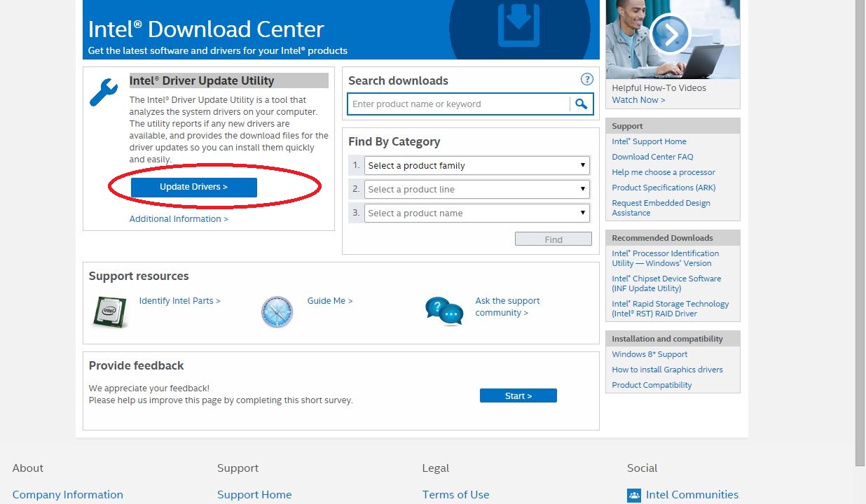Viewport: 866px width, 504px height.
Task: Open the Additional Information link
Action: point(179,219)
